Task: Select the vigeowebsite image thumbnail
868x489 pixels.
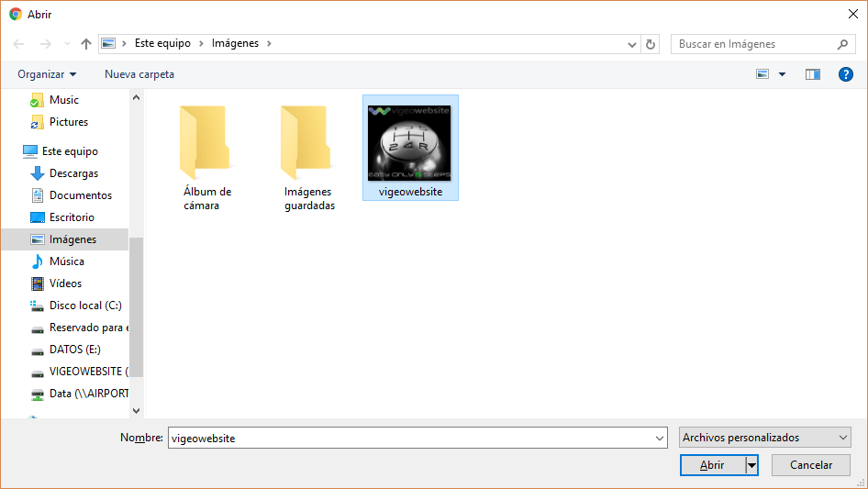Action: (409, 143)
